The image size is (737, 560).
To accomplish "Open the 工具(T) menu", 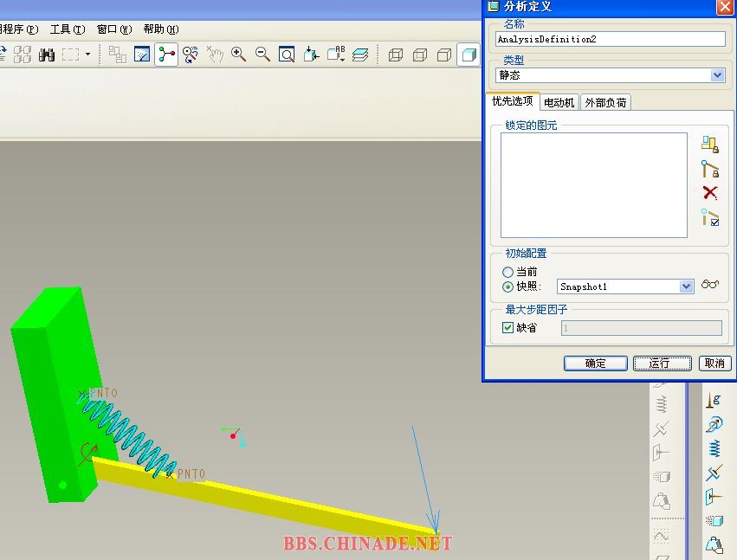I will click(67, 29).
